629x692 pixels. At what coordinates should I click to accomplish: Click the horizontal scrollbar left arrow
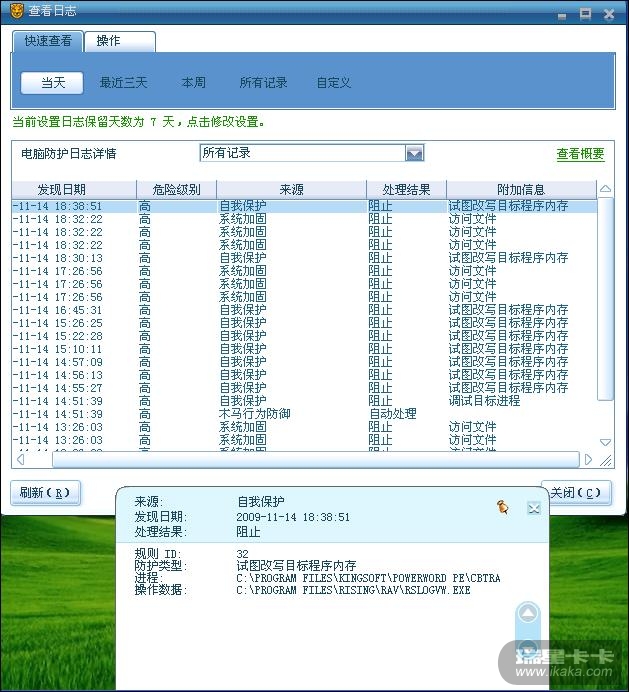click(20, 459)
